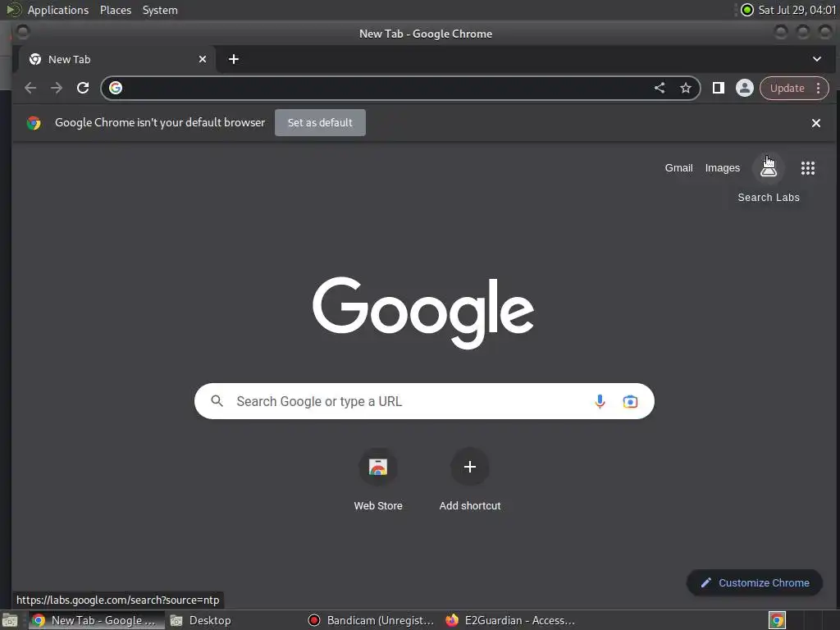Switch to E2Guardian Firefox window in taskbar

510,620
